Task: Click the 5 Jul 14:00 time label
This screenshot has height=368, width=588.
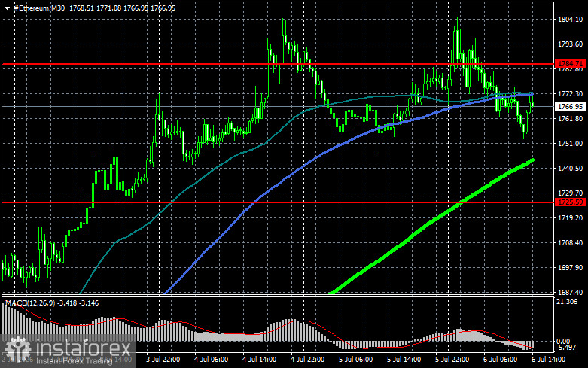Action: click(404, 360)
